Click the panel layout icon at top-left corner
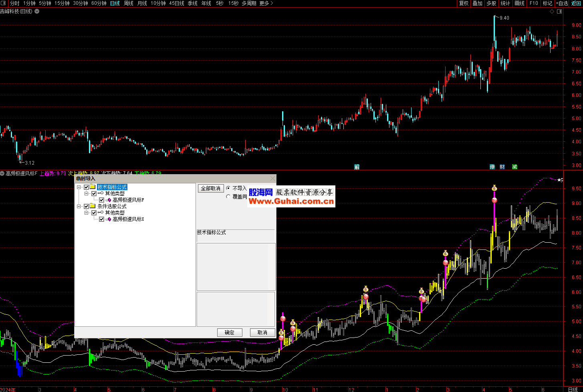The width and height of the screenshot is (583, 392). coord(3,3)
